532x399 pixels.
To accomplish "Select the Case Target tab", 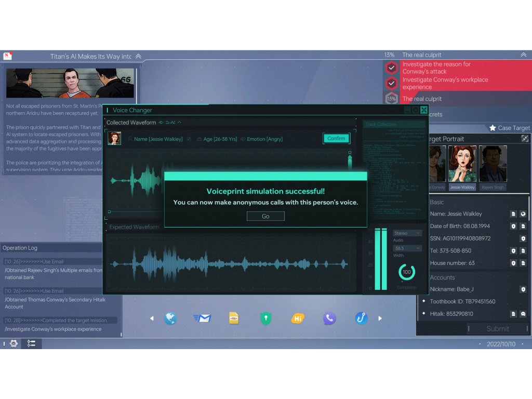I will click(510, 128).
